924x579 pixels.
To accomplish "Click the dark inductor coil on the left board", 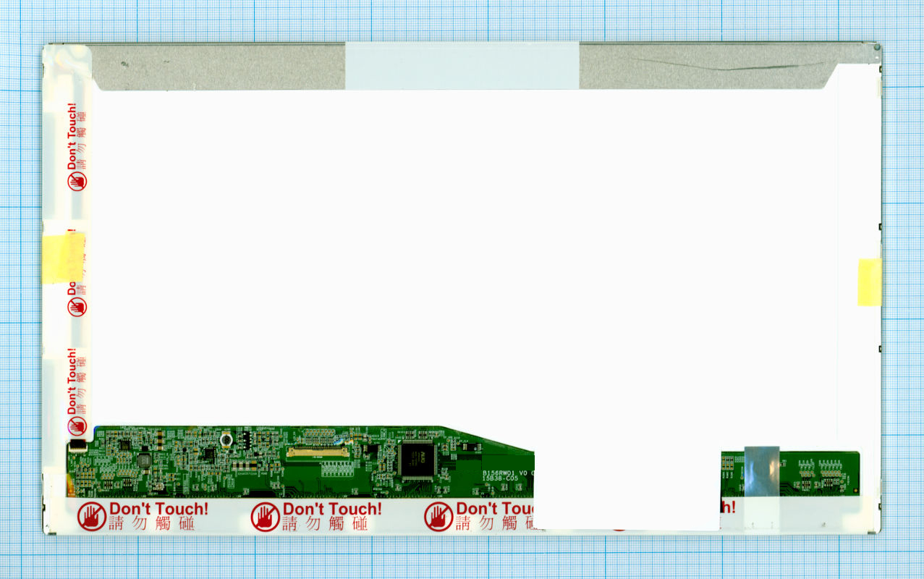I will tap(143, 460).
